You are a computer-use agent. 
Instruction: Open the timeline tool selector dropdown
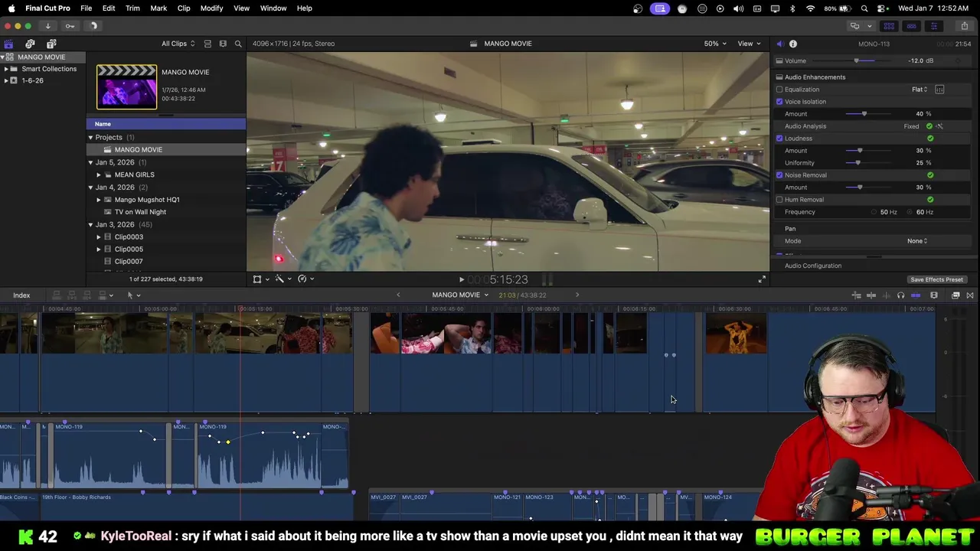click(132, 295)
